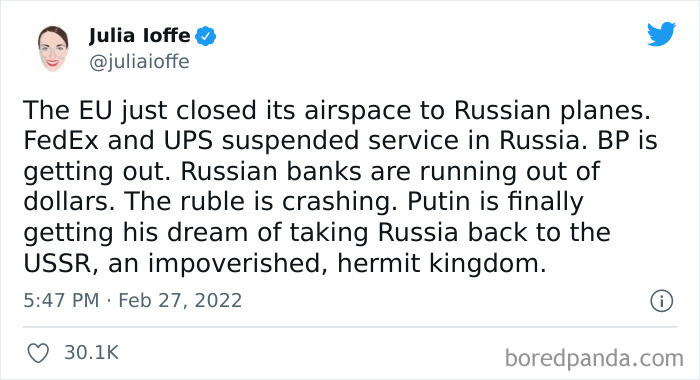Click the Julia Ioffe display name

pyautogui.click(x=140, y=36)
